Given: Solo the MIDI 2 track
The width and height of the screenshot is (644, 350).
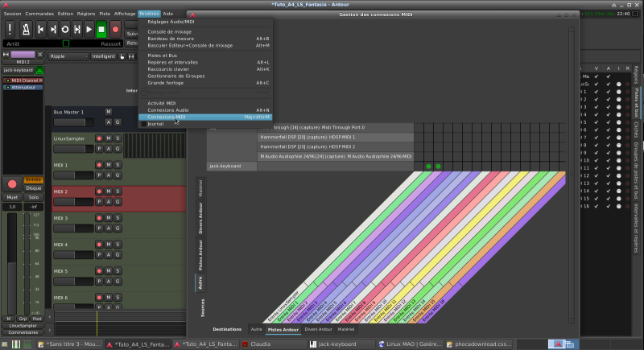Looking at the screenshot, I should [x=118, y=191].
